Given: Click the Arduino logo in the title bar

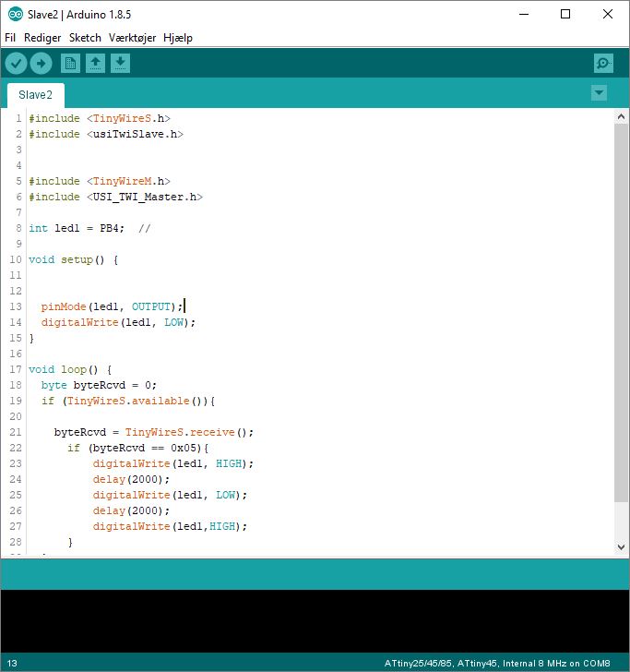Looking at the screenshot, I should click(x=16, y=14).
